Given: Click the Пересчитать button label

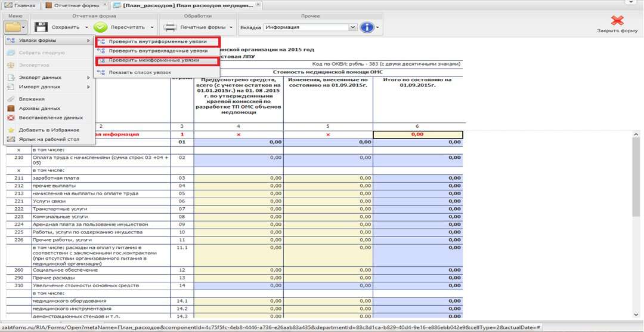Looking at the screenshot, I should coord(128,27).
